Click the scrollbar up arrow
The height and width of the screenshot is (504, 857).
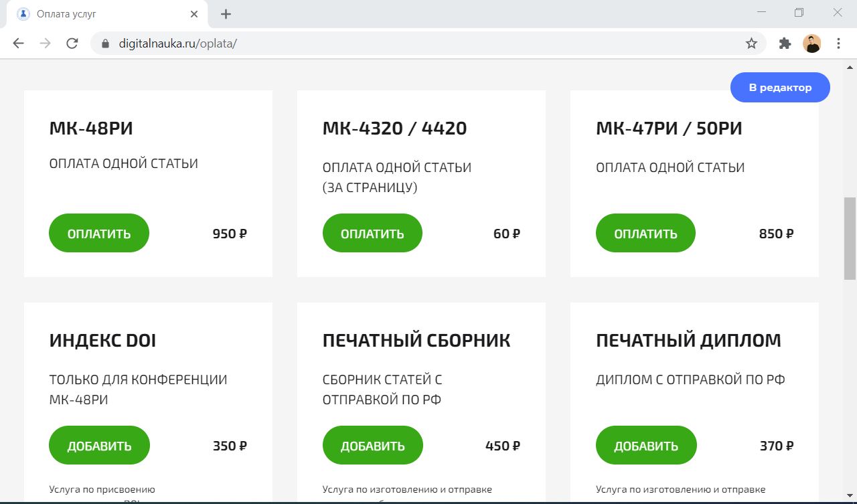pyautogui.click(x=850, y=68)
